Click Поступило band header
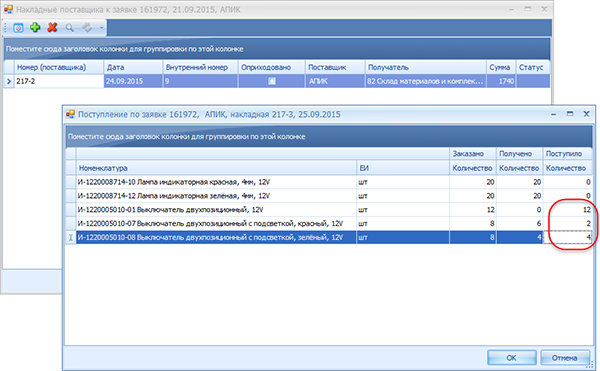The image size is (600, 371). click(567, 154)
